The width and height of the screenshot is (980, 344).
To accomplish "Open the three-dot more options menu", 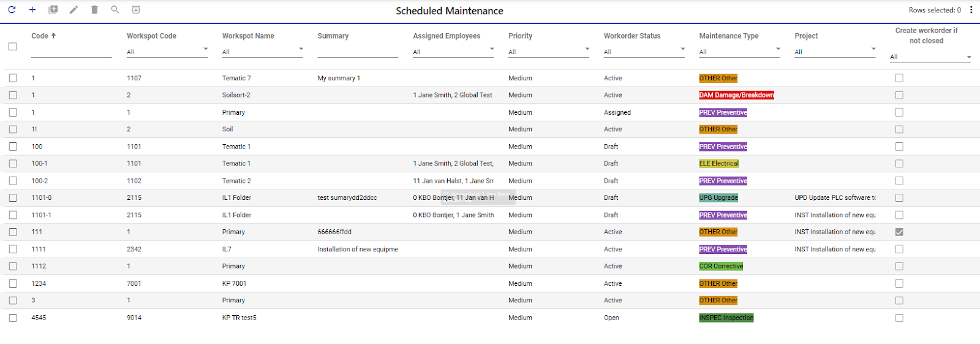I will pos(971,10).
